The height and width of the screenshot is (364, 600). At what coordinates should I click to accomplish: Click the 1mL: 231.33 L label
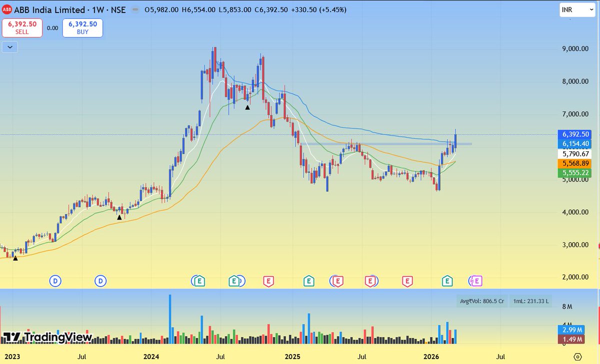point(531,301)
